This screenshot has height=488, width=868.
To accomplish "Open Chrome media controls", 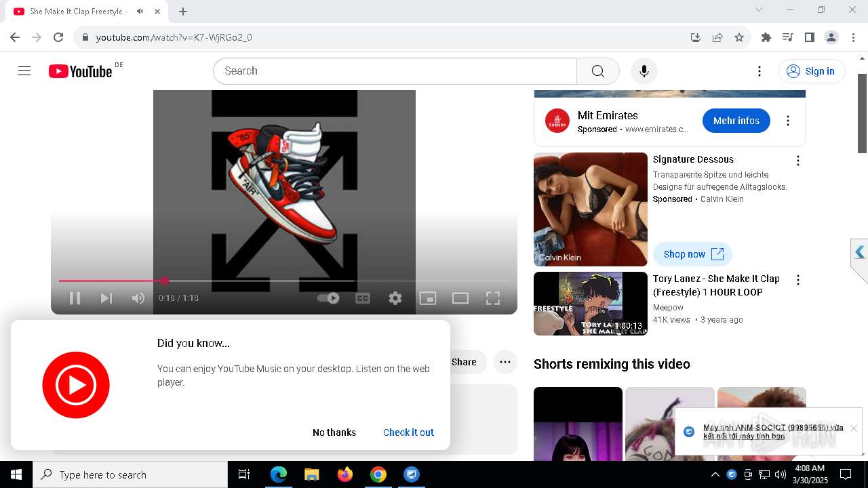I will tap(788, 37).
